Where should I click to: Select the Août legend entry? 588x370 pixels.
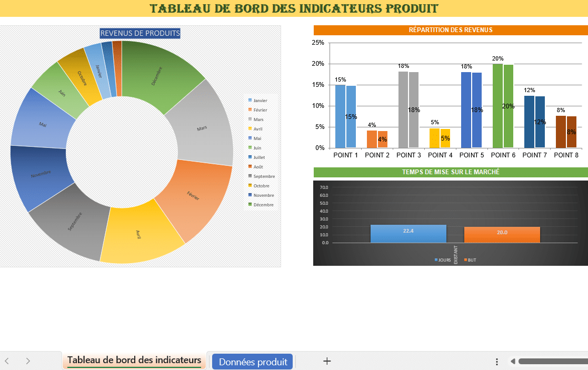(260, 167)
